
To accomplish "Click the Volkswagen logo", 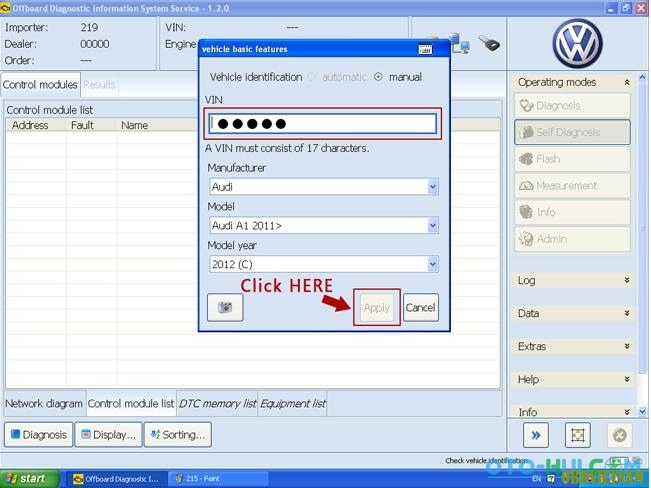I will [x=578, y=44].
